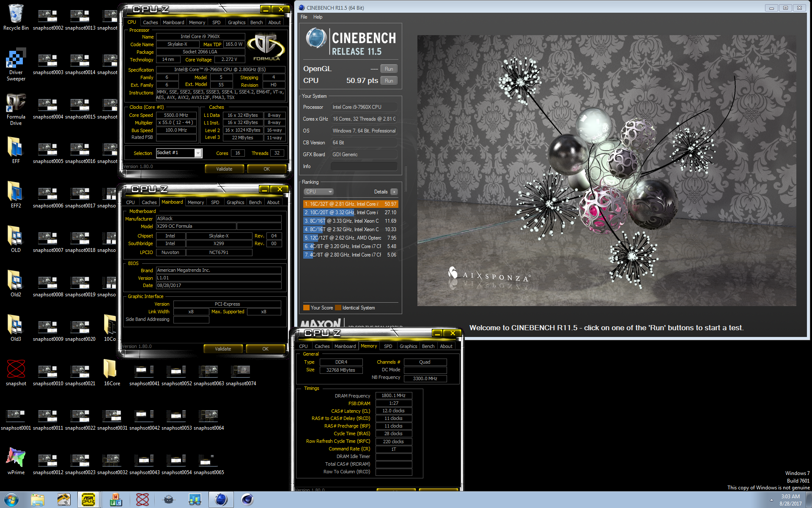Open About tab in Memory CPU-Z window
Image resolution: width=812 pixels, height=508 pixels.
coord(446,346)
